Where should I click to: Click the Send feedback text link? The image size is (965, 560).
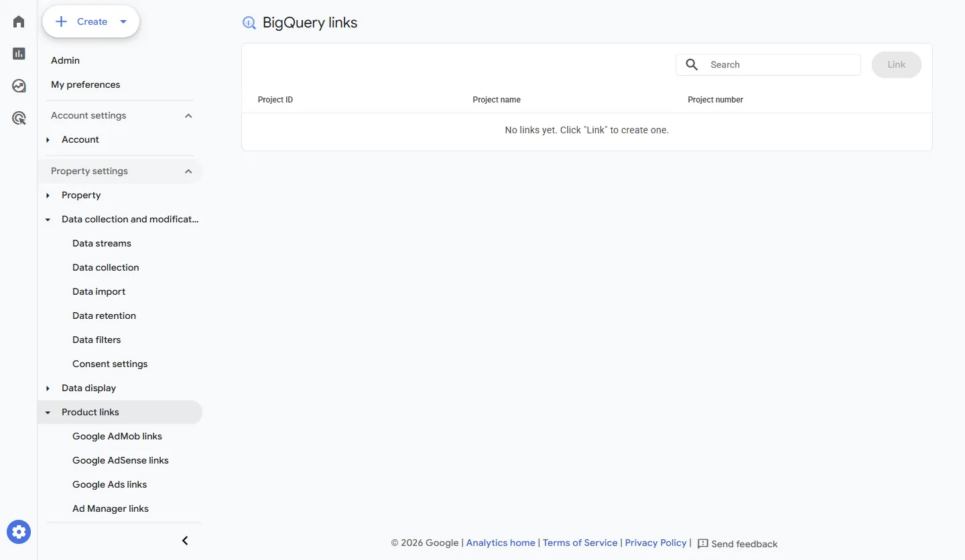click(x=745, y=544)
